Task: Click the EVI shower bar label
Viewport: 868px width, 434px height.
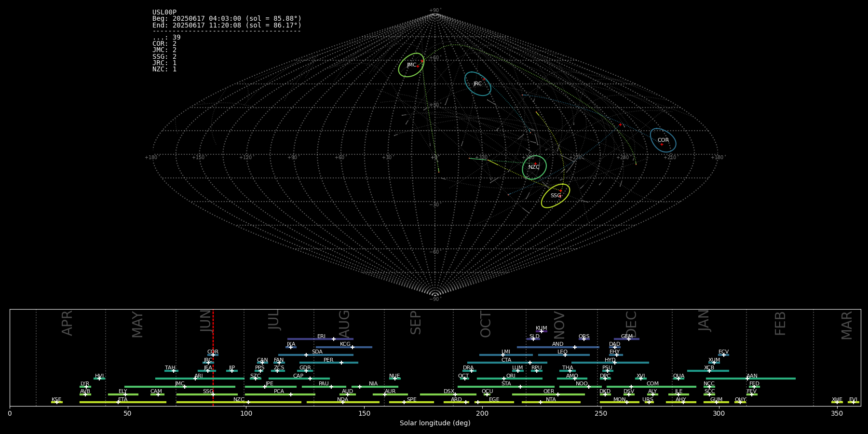Action: [x=853, y=400]
